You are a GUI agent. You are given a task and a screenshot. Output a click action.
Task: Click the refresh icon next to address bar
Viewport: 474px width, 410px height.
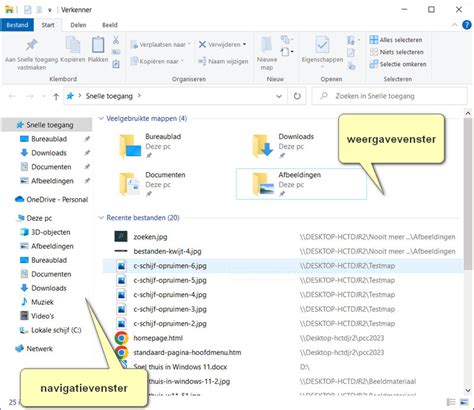click(297, 96)
